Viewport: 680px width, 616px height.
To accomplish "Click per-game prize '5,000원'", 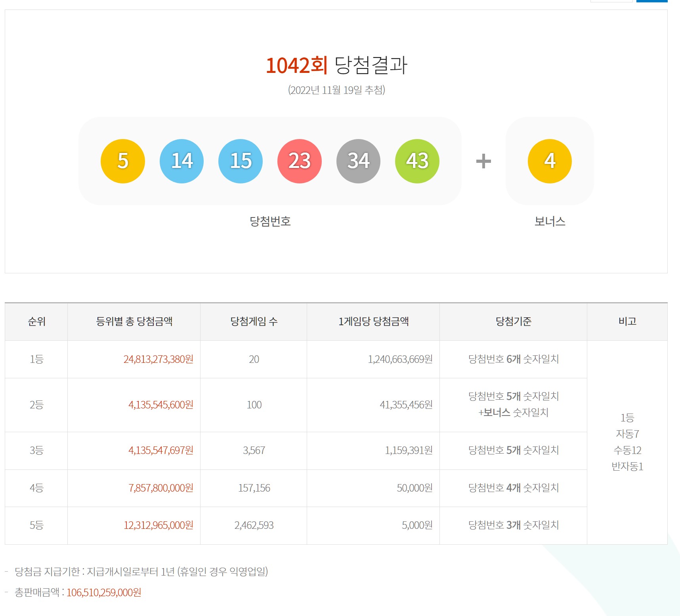I will (x=417, y=525).
